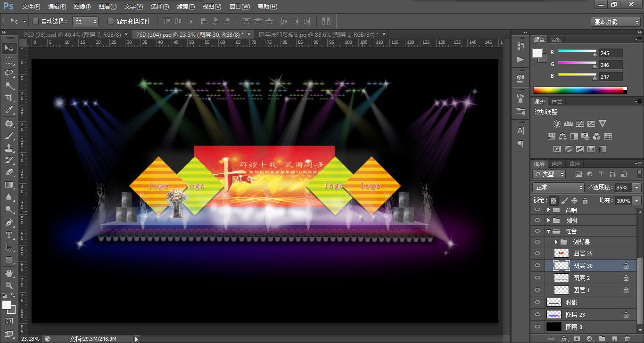Select the Hand tool
644x343 pixels.
pos(8,273)
